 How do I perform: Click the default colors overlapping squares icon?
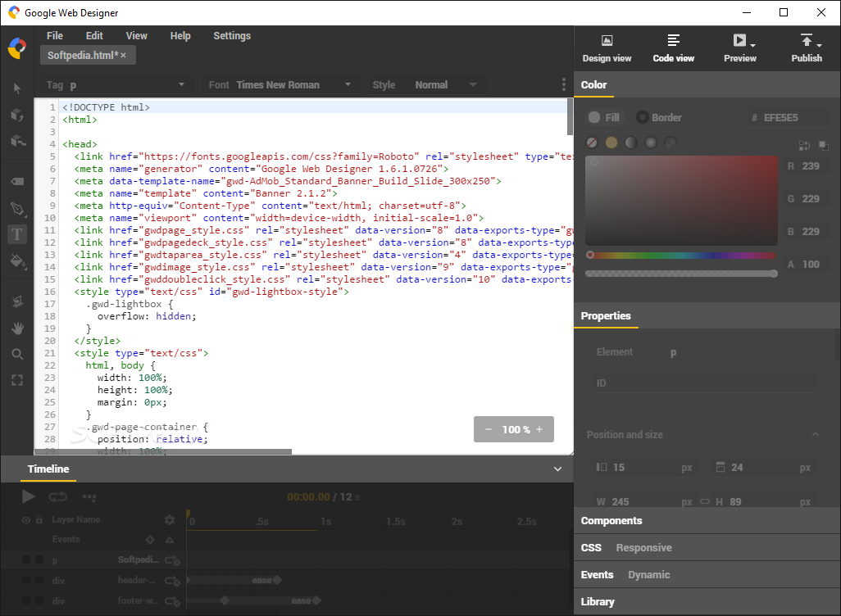coord(823,145)
